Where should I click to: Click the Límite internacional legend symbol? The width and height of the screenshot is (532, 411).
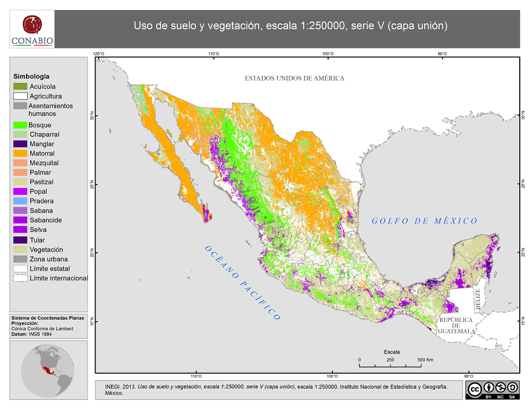20,278
